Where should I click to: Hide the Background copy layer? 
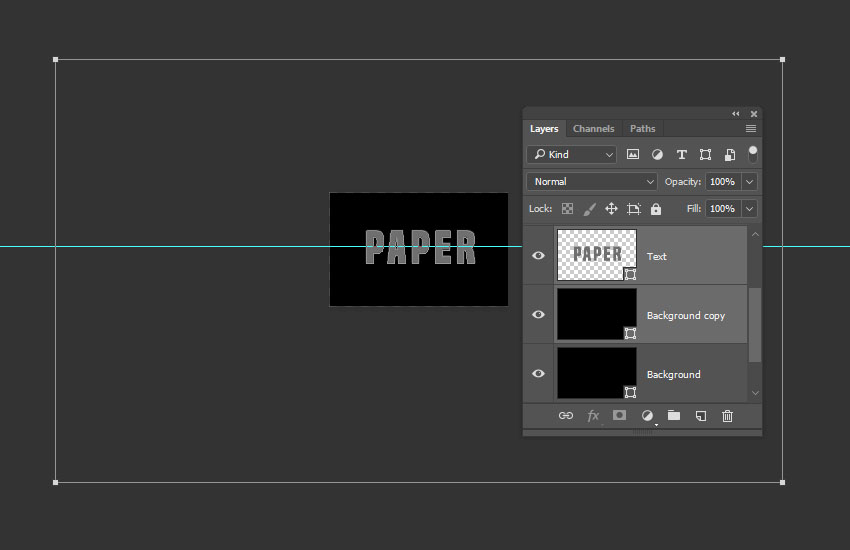tap(538, 314)
